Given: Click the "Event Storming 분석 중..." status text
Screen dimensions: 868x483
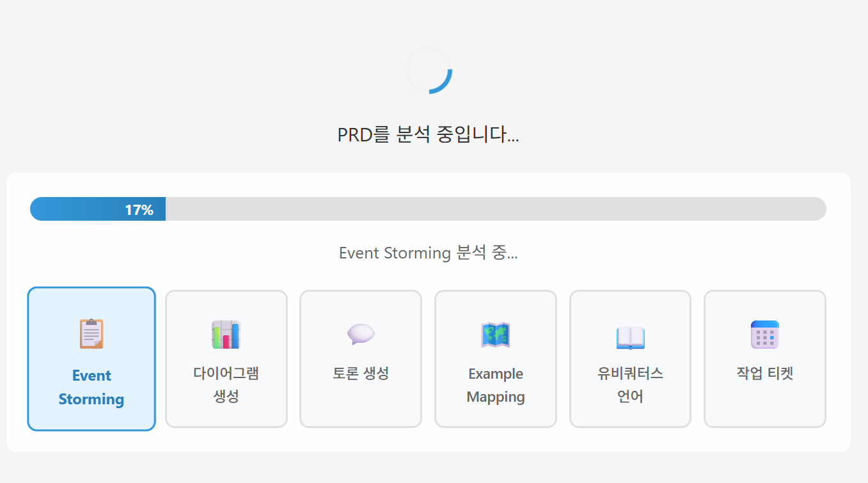Looking at the screenshot, I should point(428,253).
